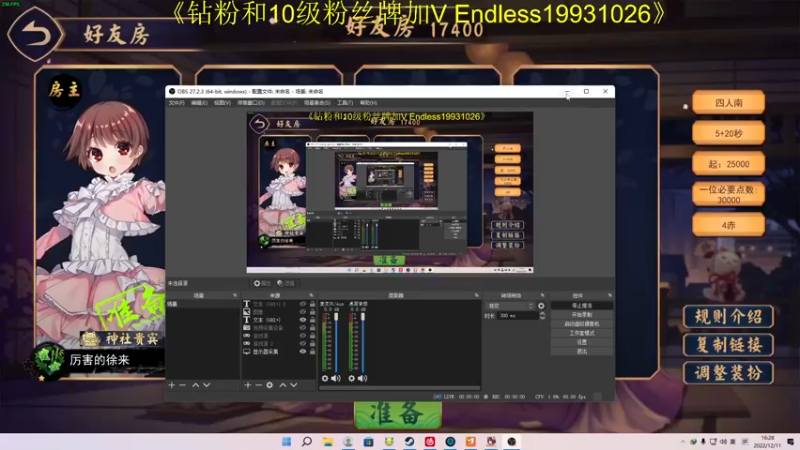Open the Search icon in the taskbar
The height and width of the screenshot is (450, 800).
pos(307,441)
